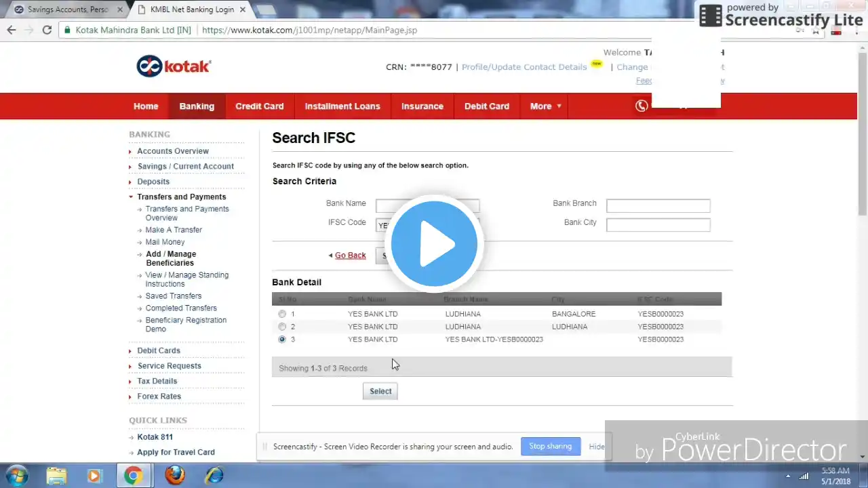Click the Chrome icon in the taskbar
This screenshot has height=488, width=868.
134,476
